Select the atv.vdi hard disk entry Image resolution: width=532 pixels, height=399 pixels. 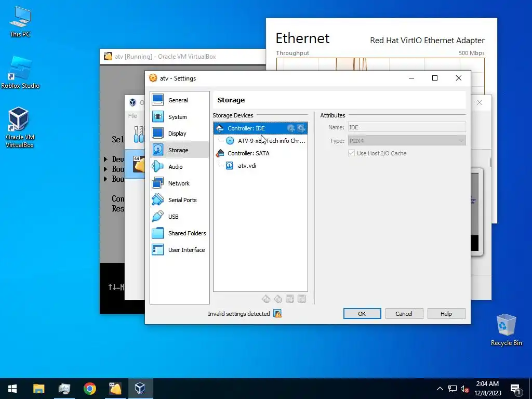(x=260, y=166)
